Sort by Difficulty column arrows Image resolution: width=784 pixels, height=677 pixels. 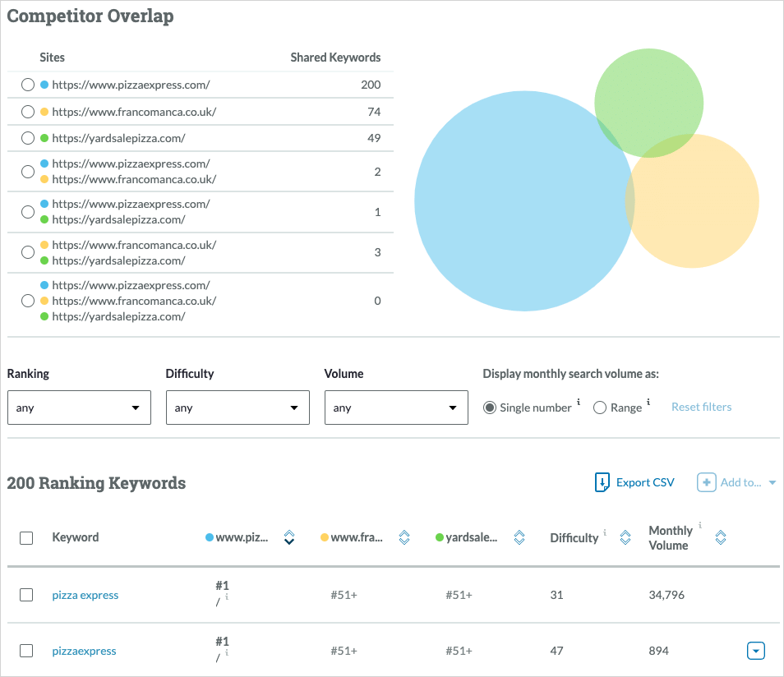[625, 537]
